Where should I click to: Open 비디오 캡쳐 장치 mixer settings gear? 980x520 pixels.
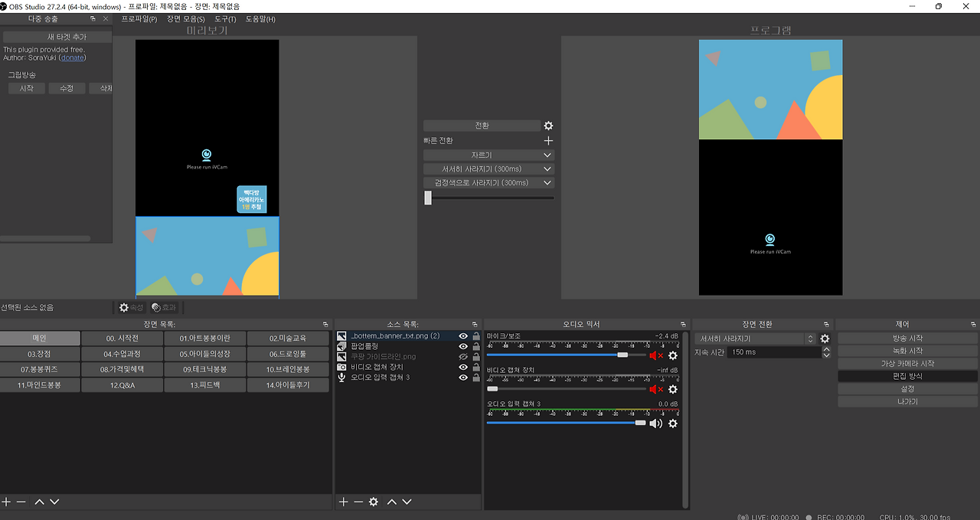click(673, 389)
